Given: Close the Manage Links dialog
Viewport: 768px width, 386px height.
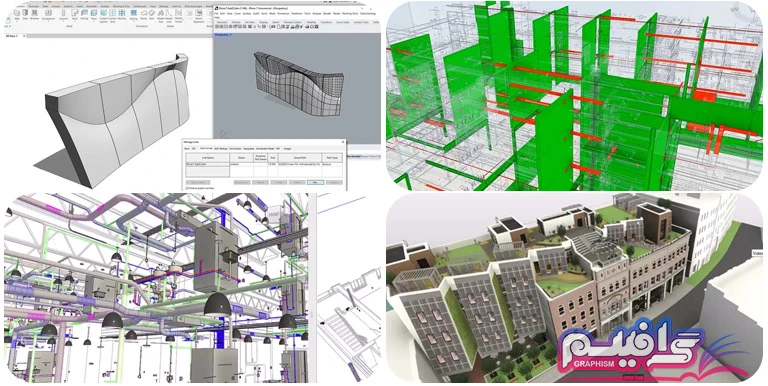Looking at the screenshot, I should pos(343,142).
